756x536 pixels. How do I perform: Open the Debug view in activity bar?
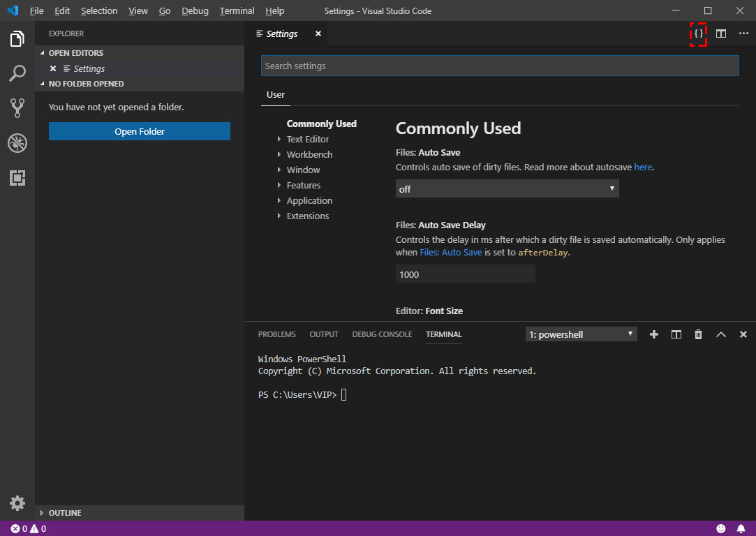click(x=17, y=143)
